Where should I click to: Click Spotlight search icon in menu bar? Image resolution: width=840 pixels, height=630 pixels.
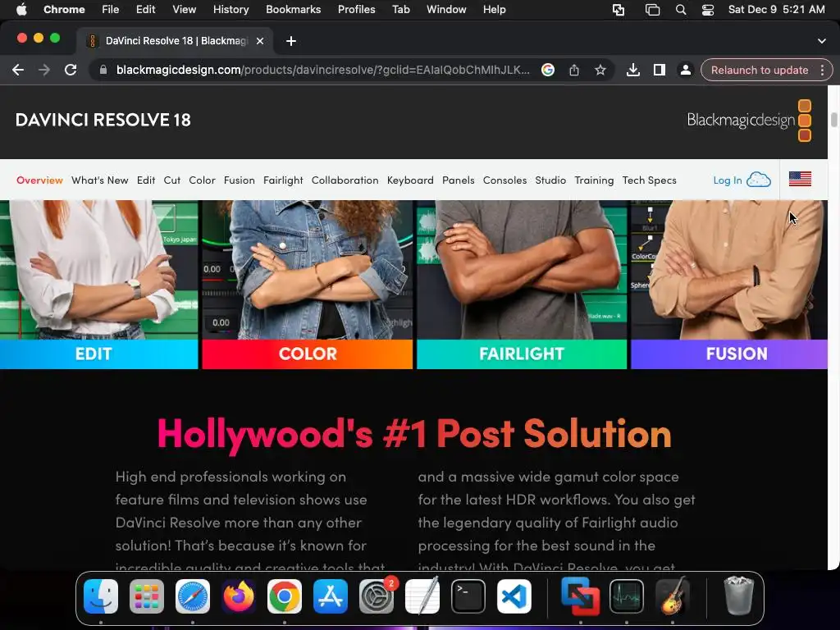coord(680,10)
